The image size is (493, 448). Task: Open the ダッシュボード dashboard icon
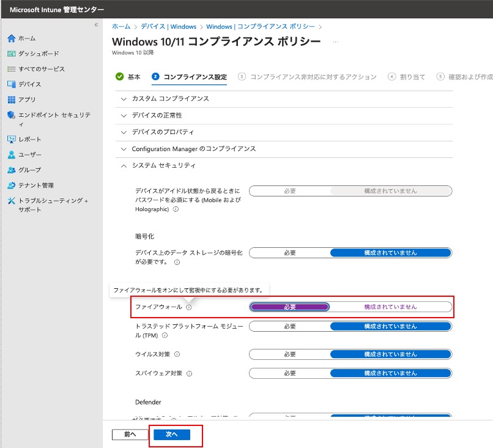point(12,54)
